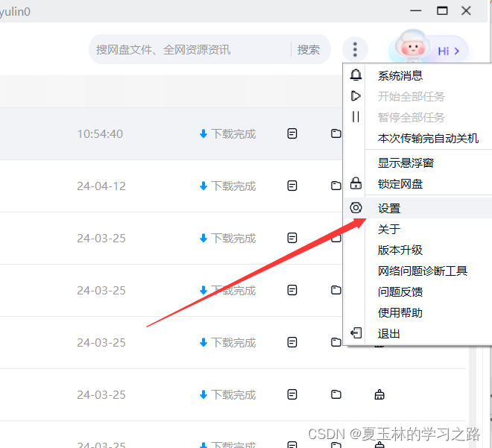Click the astronaut mascot avatar
Viewport: 492px width, 448px height.
(411, 45)
